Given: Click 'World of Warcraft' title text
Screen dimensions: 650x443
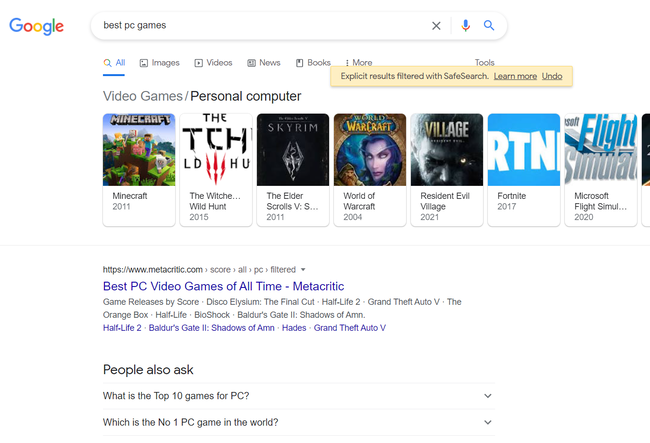Looking at the screenshot, I should (x=359, y=201).
